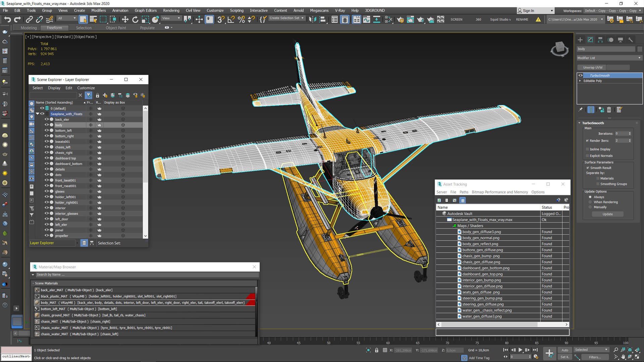
Task: Click the ViewCube in the viewport
Action: coord(559,49)
